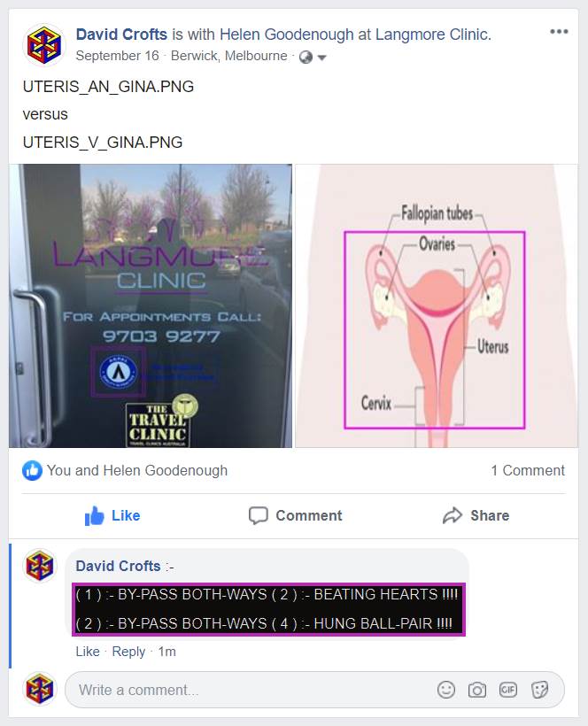This screenshot has height=726, width=588.
Task: Click David Crofts' profile picture at post header
Action: (44, 45)
